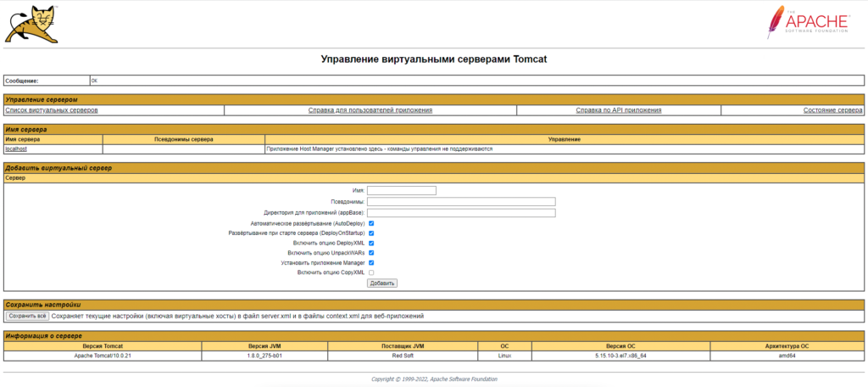Open Состояние сервера link
The width and height of the screenshot is (868, 387).
pyautogui.click(x=832, y=110)
